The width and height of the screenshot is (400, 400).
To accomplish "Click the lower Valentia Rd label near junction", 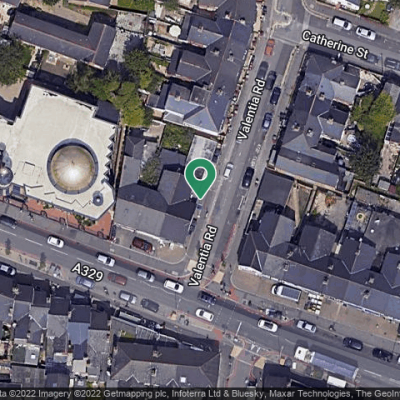I will (x=203, y=256).
